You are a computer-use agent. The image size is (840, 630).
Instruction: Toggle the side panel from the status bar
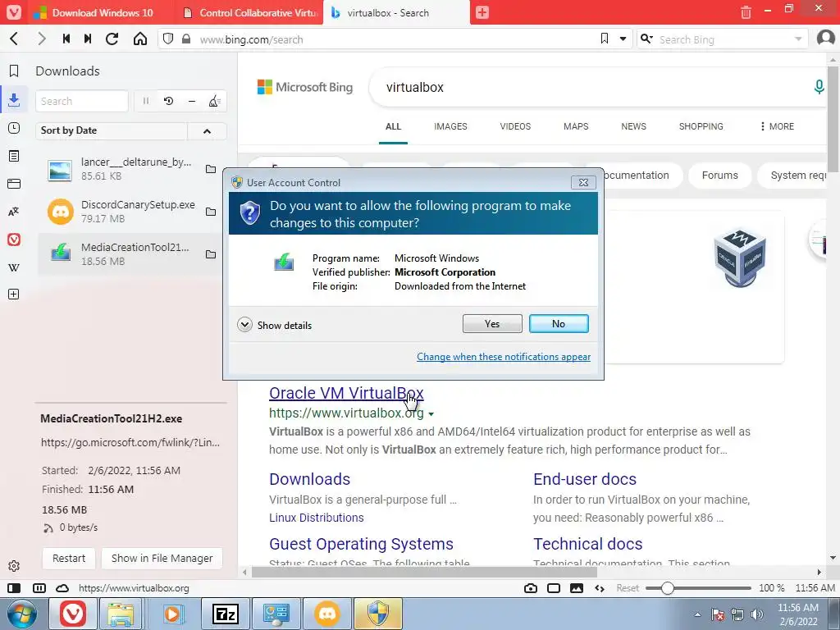point(14,588)
